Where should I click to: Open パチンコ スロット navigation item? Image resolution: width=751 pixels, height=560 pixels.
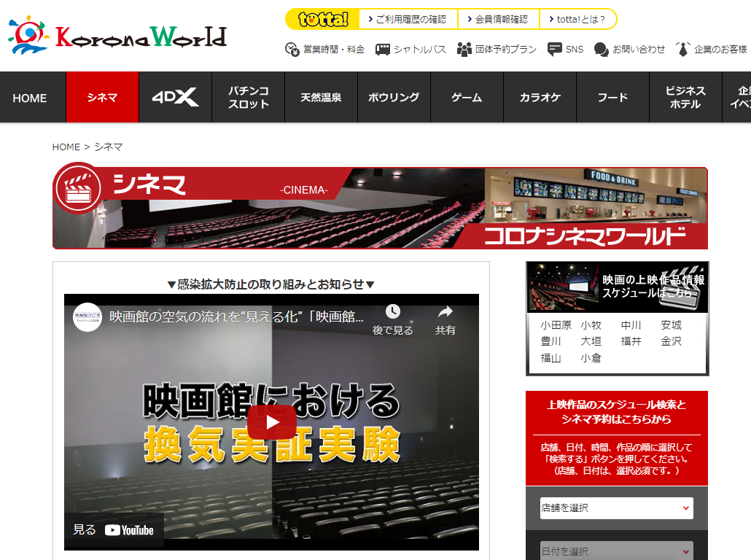[x=248, y=98]
